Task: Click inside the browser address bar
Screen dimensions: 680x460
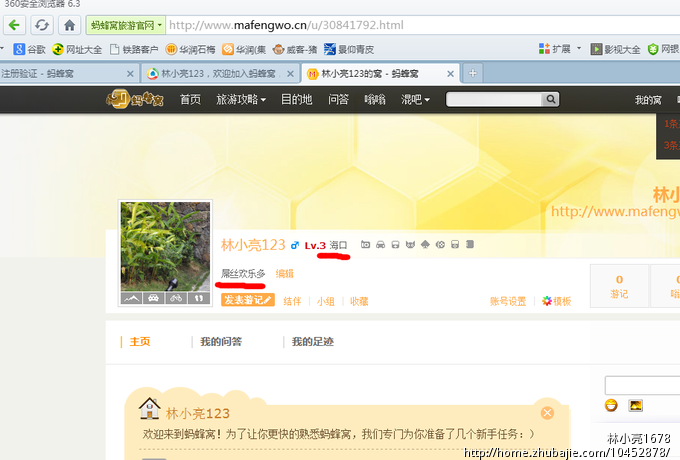Action: (421, 25)
